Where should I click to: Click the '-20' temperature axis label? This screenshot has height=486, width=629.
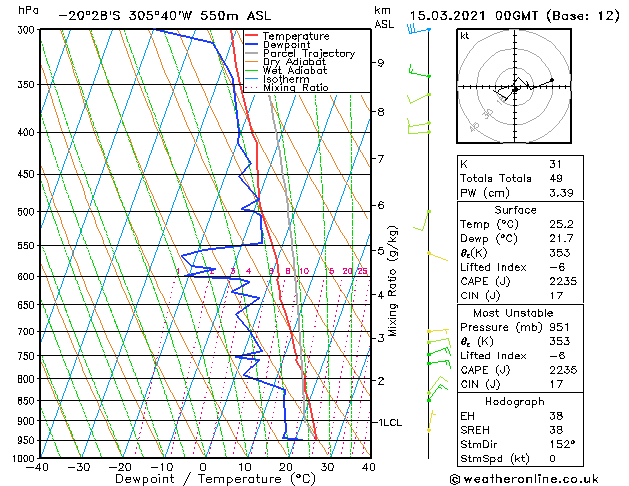[120, 467]
